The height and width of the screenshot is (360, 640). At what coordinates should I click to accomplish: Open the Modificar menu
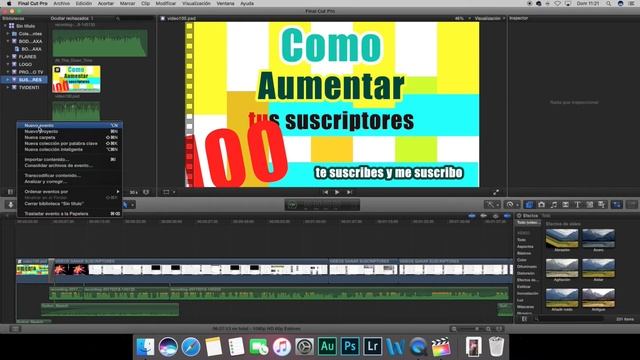point(166,3)
